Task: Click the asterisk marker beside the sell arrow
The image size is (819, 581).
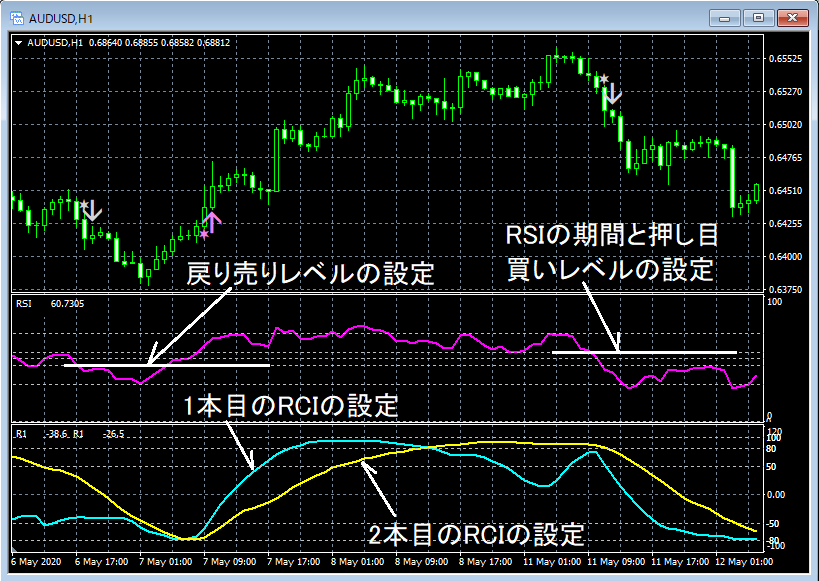Action: click(604, 79)
